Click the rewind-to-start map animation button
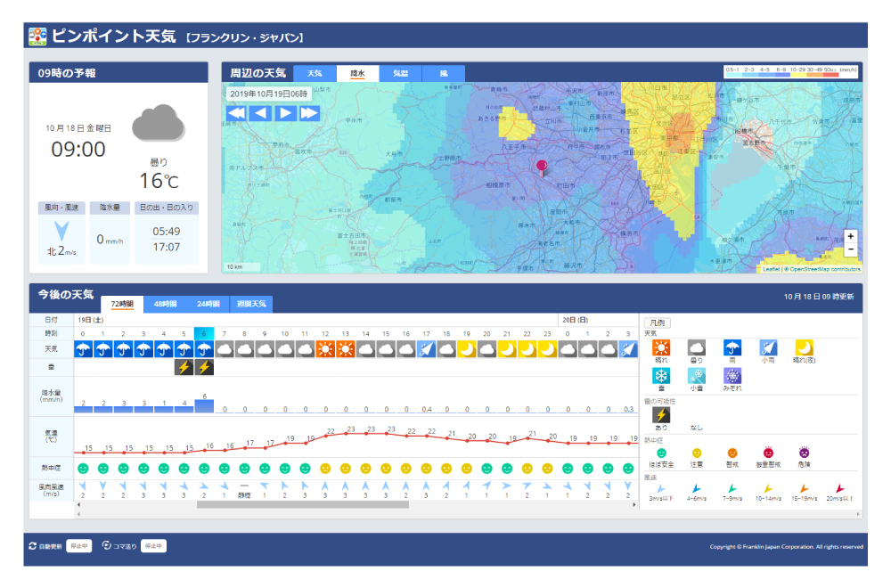This screenshot has height=588, width=891. click(x=236, y=113)
